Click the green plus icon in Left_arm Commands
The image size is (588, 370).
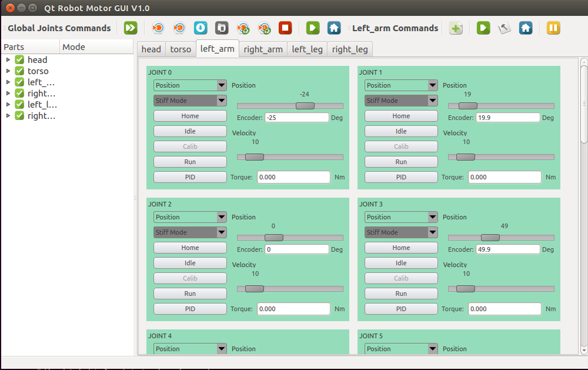pos(456,28)
